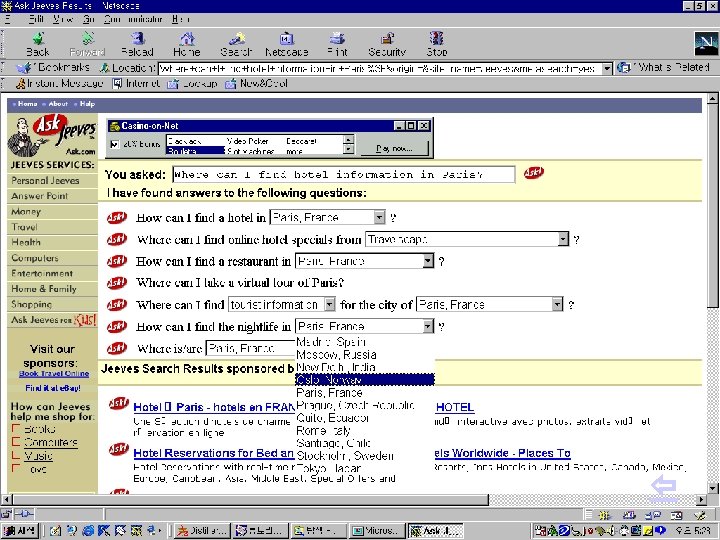
Task: Select Oslo, Norway in the dropdown list
Action: [x=365, y=380]
